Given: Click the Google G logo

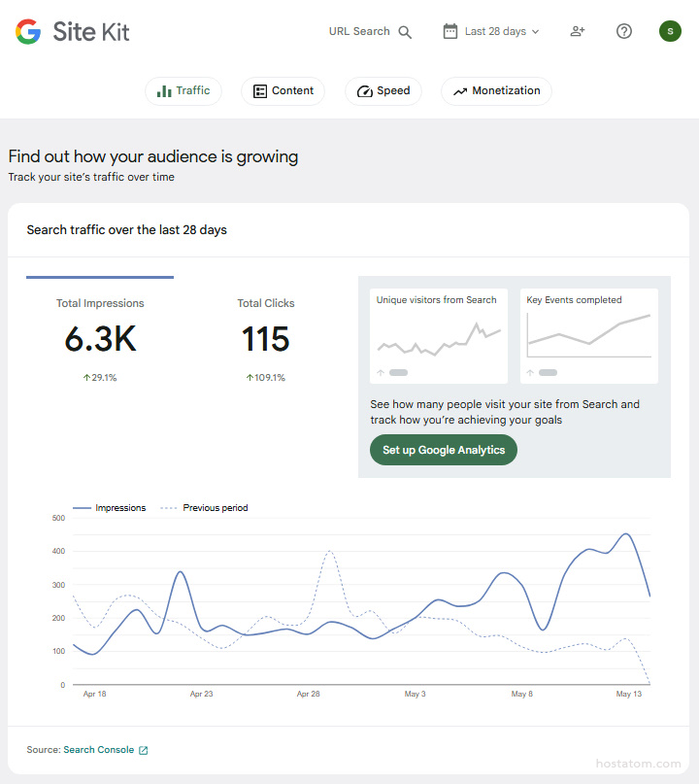Looking at the screenshot, I should (28, 31).
